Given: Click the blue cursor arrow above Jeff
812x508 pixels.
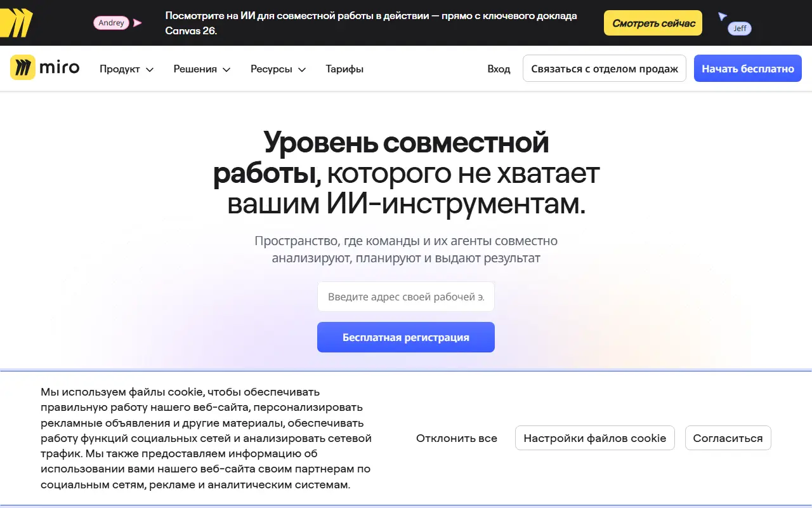Looking at the screenshot, I should pos(722,17).
